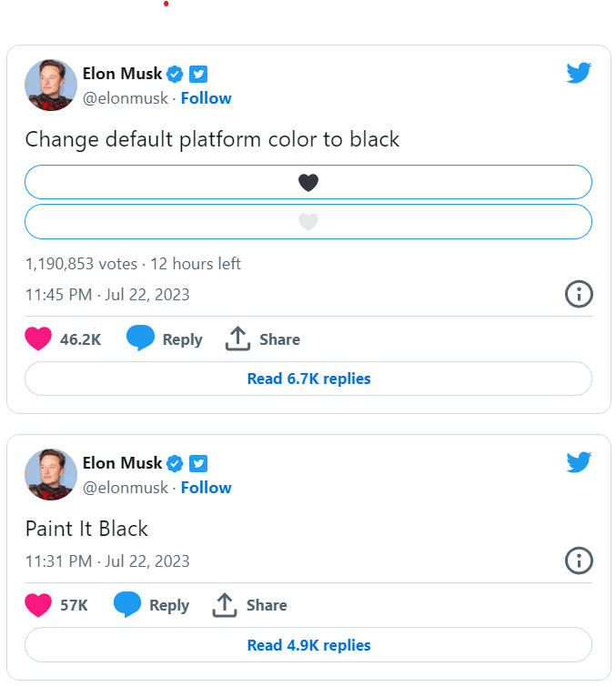This screenshot has height=687, width=616.
Task: Follow @elonmusk from Paint It Black tweet
Action: [206, 488]
